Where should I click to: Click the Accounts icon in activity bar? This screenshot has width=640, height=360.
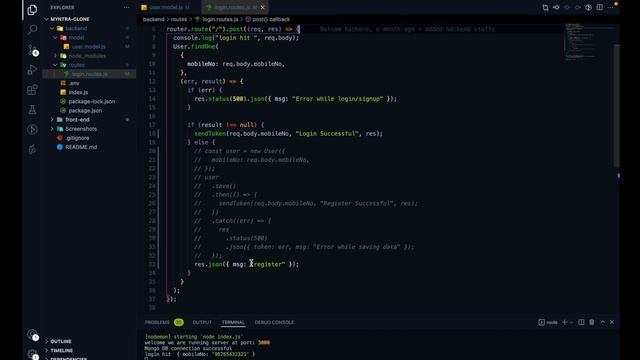[x=32, y=334]
